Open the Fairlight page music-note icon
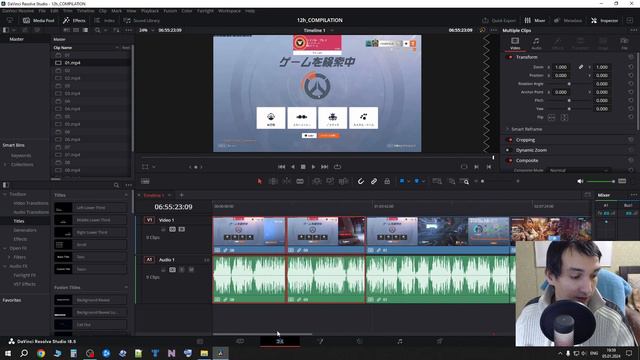Viewport: 640px width, 360px height. coord(400,341)
